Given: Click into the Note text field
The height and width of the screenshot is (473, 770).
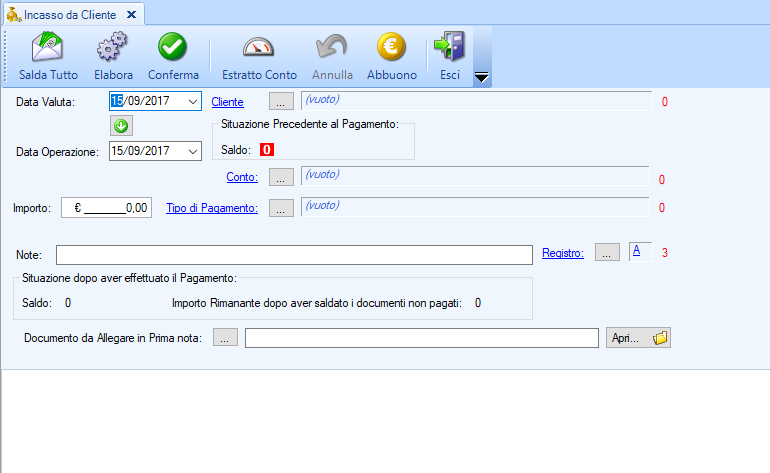Looking at the screenshot, I should (294, 254).
